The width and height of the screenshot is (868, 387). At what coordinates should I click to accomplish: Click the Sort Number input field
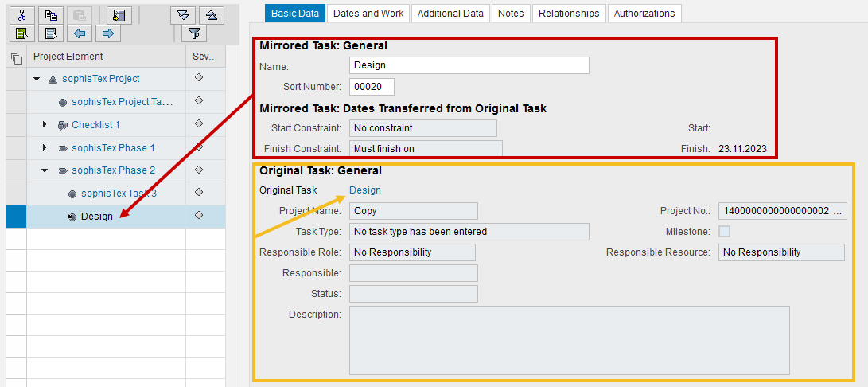coord(372,87)
